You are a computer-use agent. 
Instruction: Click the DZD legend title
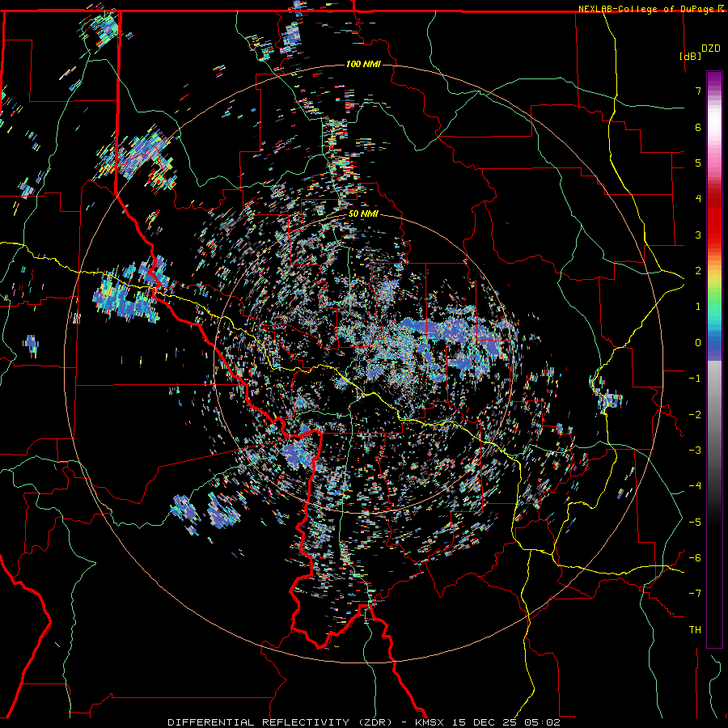point(711,49)
